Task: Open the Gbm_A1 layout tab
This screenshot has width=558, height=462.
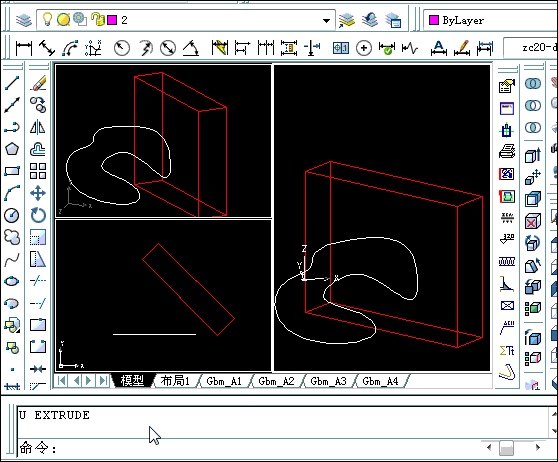Action: (224, 381)
